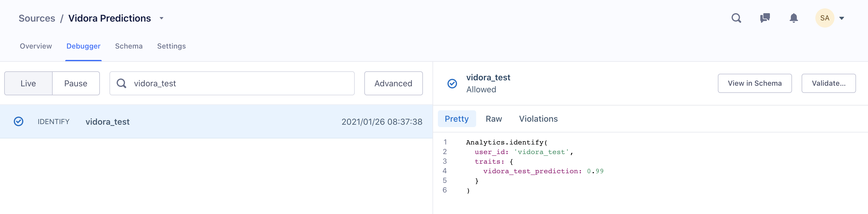Click the Validate... button
This screenshot has width=868, height=214.
[x=828, y=83]
